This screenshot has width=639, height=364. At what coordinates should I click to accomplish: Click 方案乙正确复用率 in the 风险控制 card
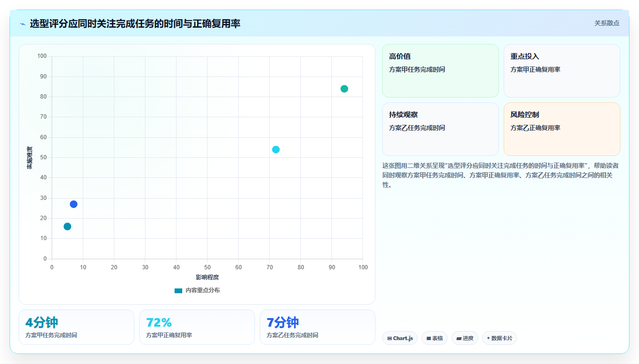coord(535,128)
